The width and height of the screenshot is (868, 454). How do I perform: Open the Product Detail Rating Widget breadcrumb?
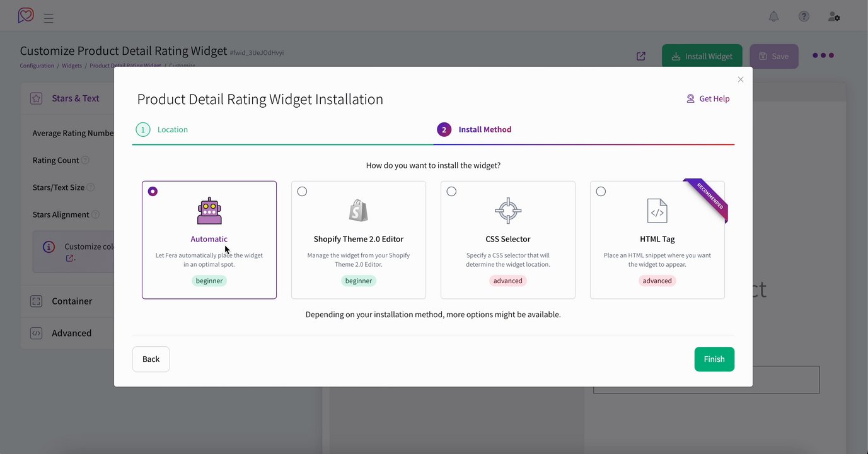point(125,66)
